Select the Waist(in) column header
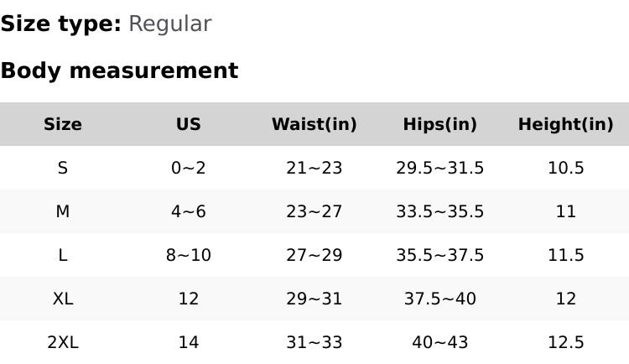Screen dimensions: 629x364 click(314, 124)
